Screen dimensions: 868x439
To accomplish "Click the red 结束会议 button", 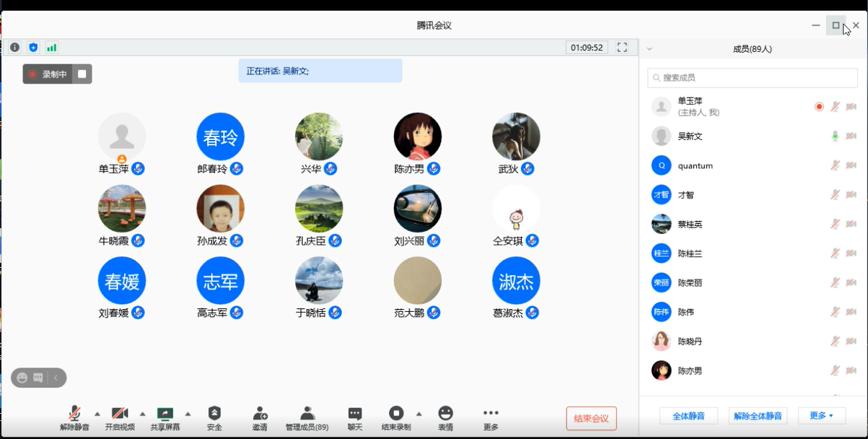I will tap(591, 418).
